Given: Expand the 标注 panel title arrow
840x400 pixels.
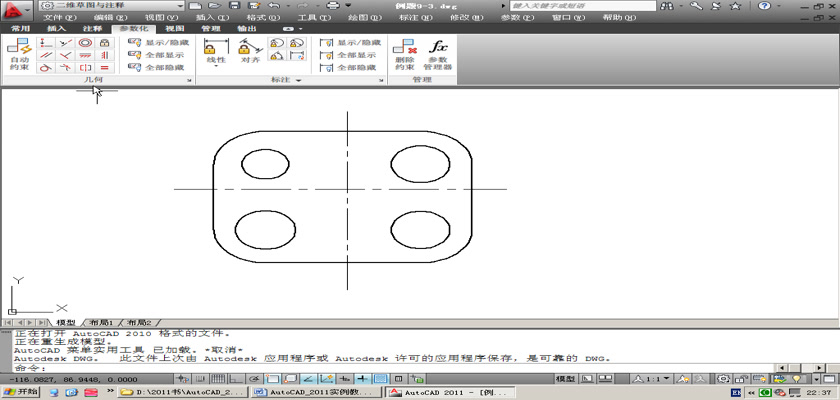Looking at the screenshot, I should point(298,80).
